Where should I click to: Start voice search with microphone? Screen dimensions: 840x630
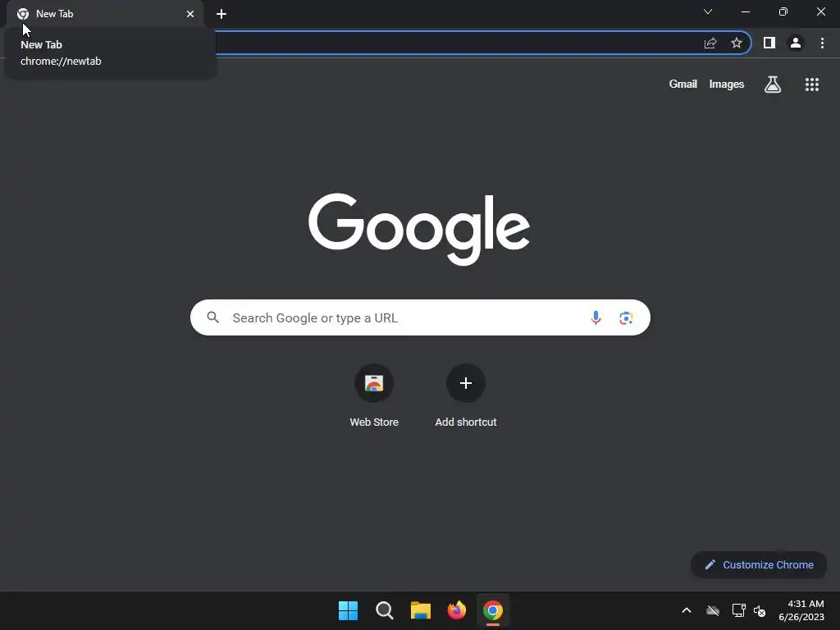(x=596, y=317)
